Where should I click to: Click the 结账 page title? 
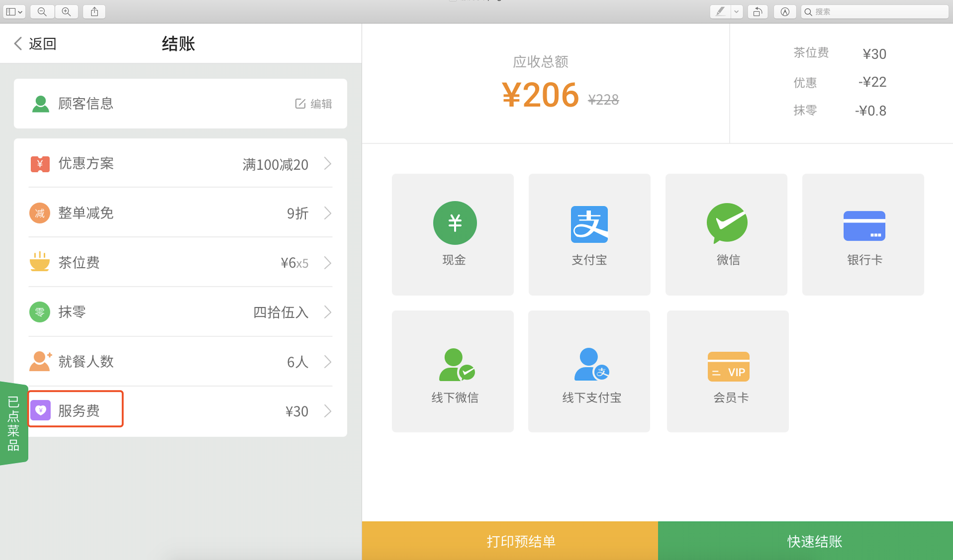(x=178, y=43)
